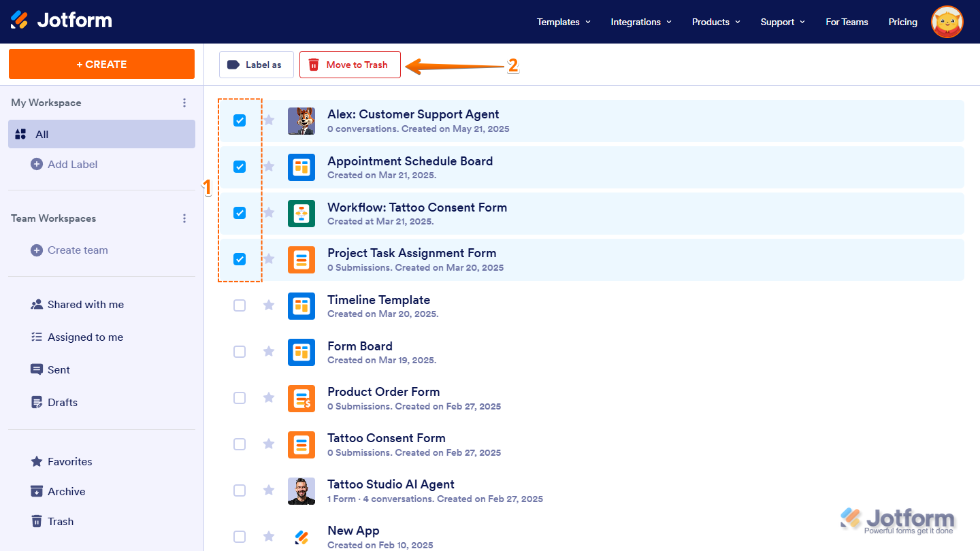Open the account avatar in the top corner
Screen dimensions: 980x551
click(947, 21)
